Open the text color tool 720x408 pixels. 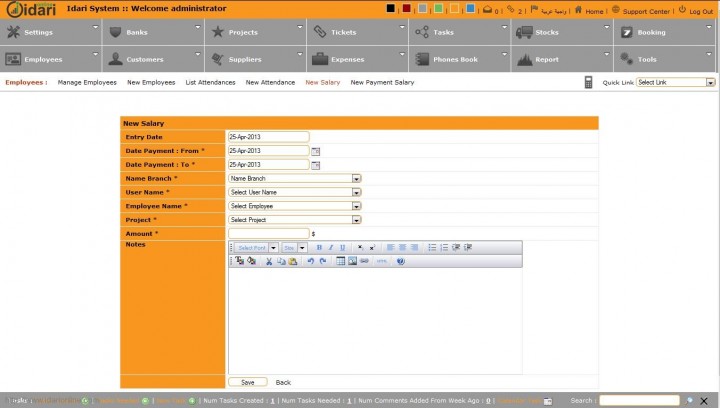point(240,261)
